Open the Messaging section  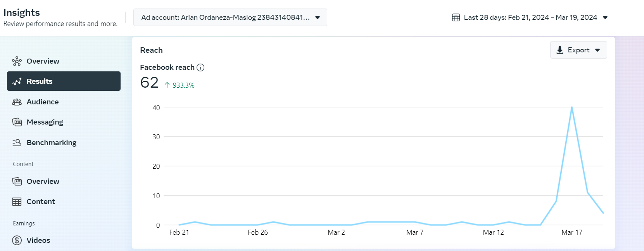click(x=64, y=122)
